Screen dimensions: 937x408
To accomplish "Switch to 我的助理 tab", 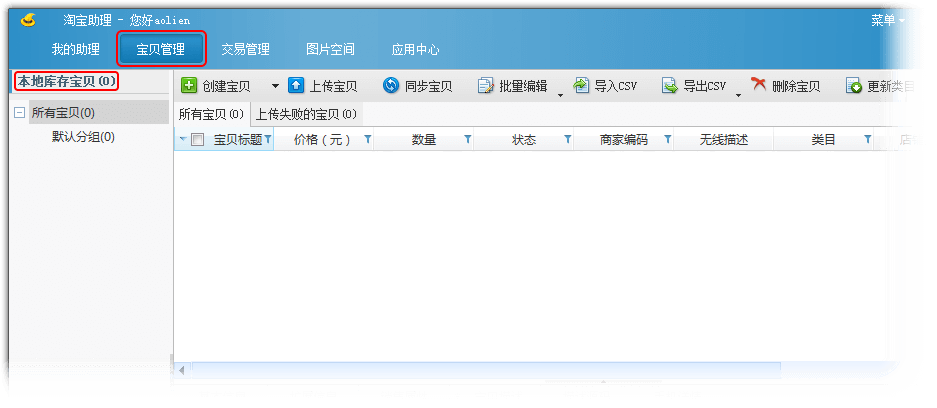I will 75,49.
